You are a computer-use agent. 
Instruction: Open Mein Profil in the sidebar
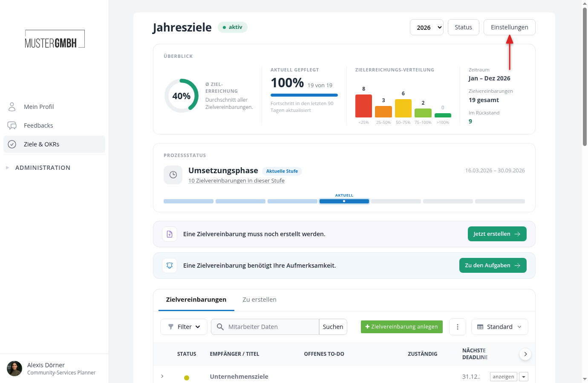(54, 107)
